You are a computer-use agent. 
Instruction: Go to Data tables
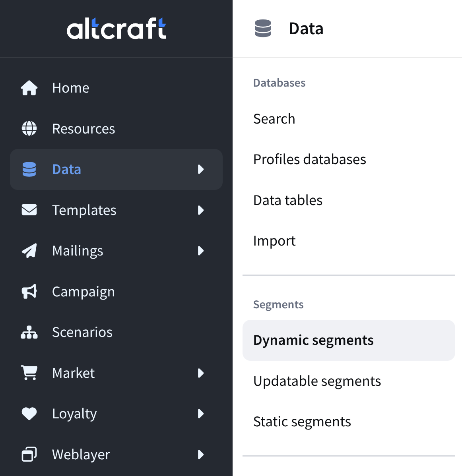pos(288,200)
